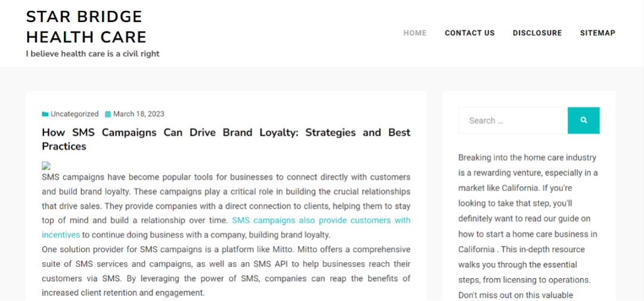Open the Uncategorized category link
Image resolution: width=644 pixels, height=301 pixels.
(75, 114)
